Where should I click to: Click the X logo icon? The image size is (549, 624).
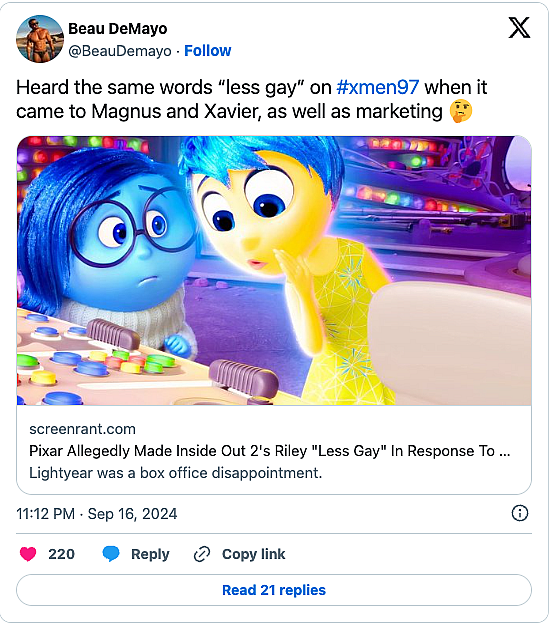coord(519,28)
